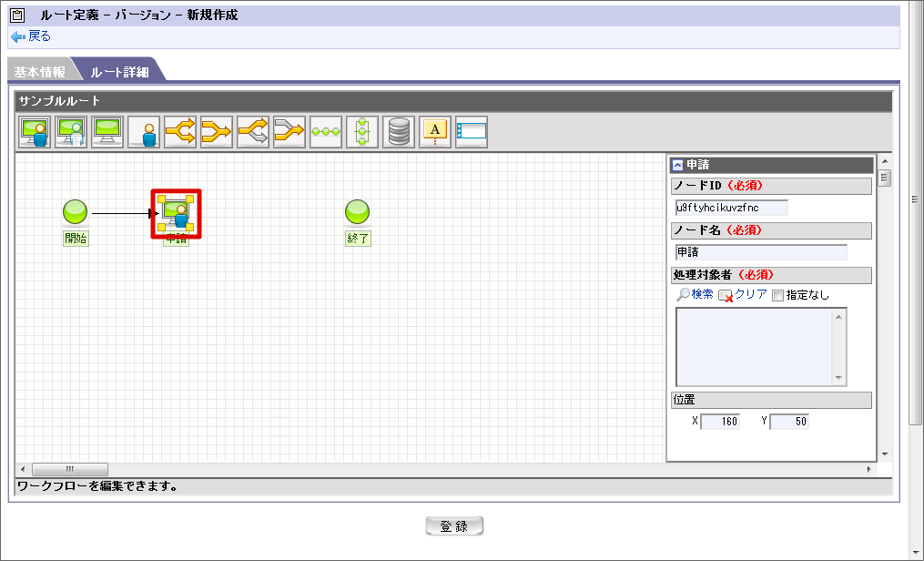Select the 申請 node on the canvas

coord(177,213)
